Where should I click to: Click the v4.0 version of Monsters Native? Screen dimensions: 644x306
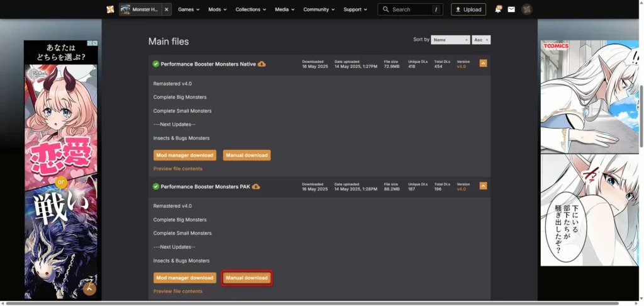coord(461,66)
